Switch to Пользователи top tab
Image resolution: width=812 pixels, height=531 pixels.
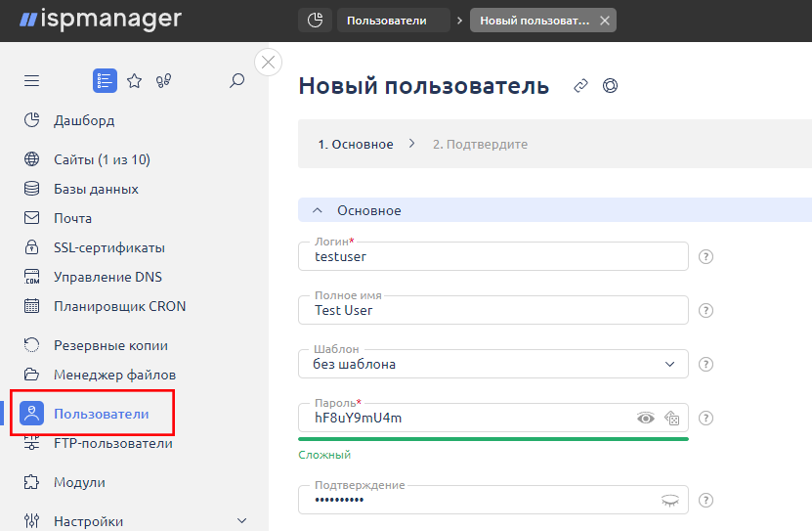393,21
